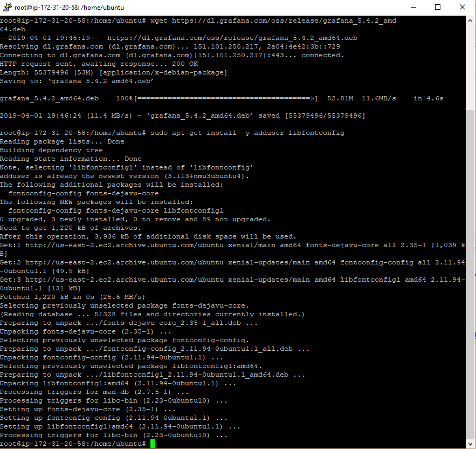Screen dimensions: 476x449
Task: Minimize the PuTTY terminal window
Action: pos(413,7)
